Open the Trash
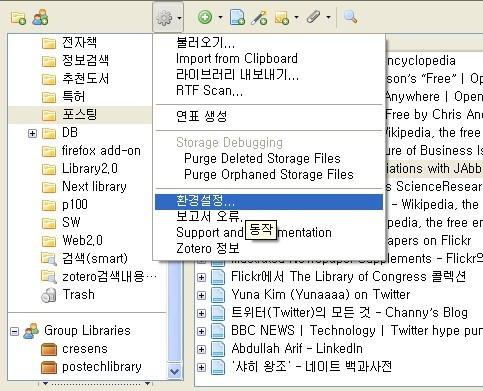This screenshot has height=391, width=483. [78, 295]
